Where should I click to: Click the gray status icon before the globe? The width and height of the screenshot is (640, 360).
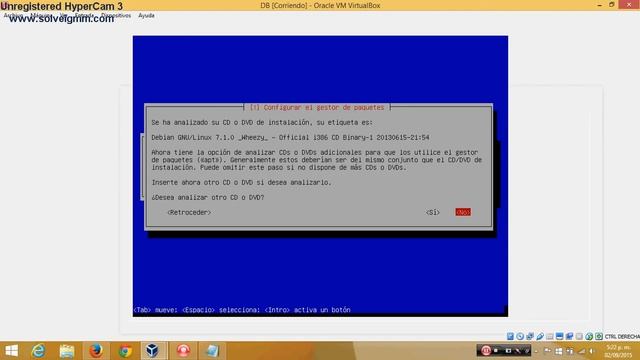[x=579, y=336]
